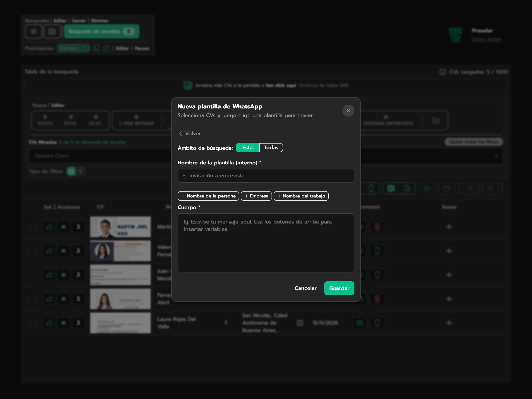Click the Palabra Clave search field
The image size is (532, 399).
pyautogui.click(x=266, y=156)
